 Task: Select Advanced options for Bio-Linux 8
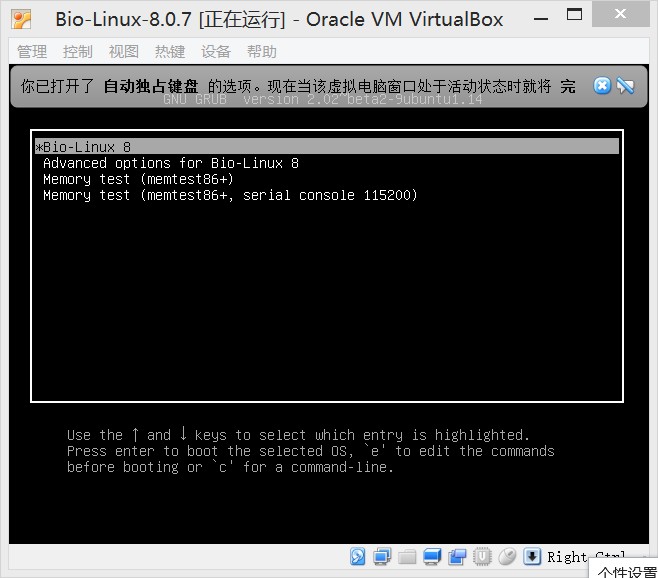(x=171, y=163)
